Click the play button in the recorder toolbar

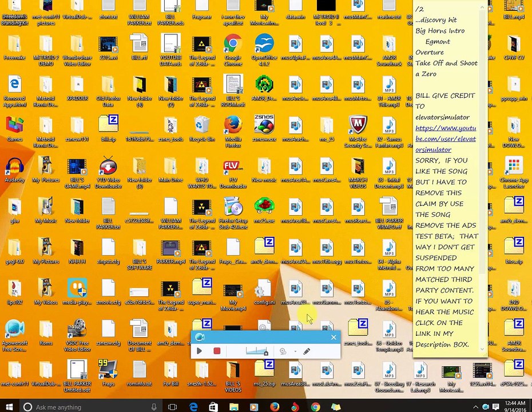[199, 351]
